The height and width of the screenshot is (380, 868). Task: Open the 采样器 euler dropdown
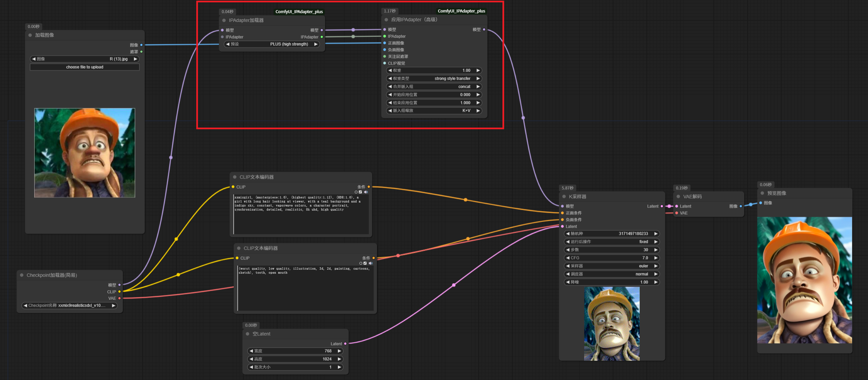(x=611, y=266)
